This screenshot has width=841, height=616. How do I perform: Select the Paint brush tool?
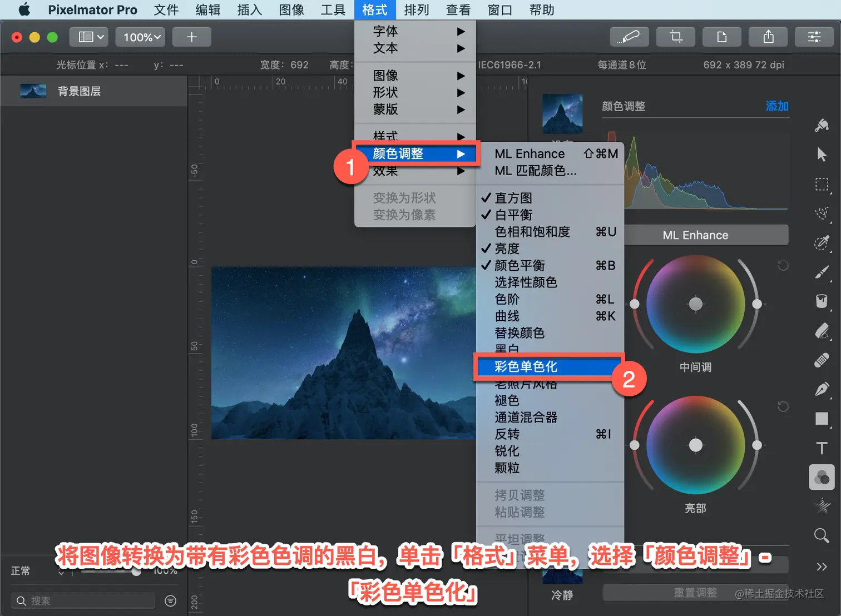tap(822, 272)
